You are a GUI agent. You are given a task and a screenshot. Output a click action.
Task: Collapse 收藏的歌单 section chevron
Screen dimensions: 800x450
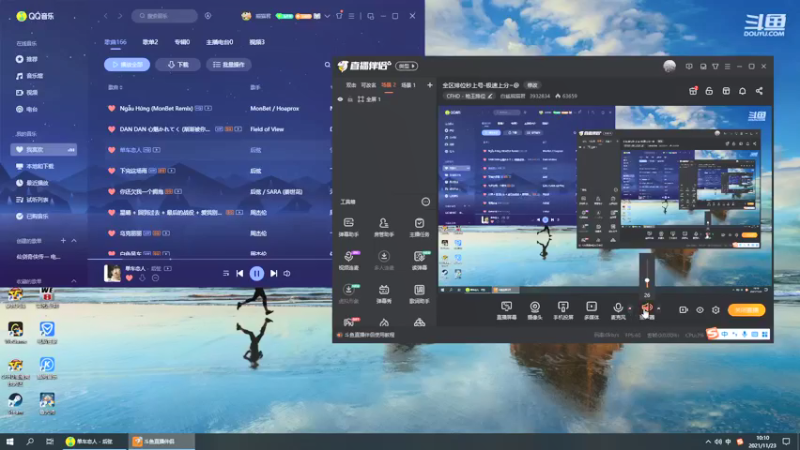coord(74,281)
